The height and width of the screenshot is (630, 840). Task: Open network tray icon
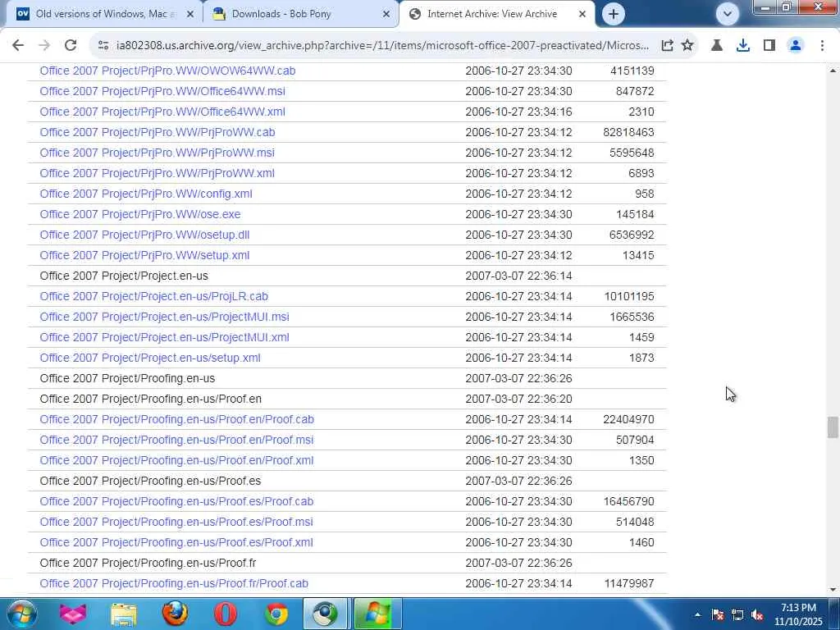coord(737,615)
